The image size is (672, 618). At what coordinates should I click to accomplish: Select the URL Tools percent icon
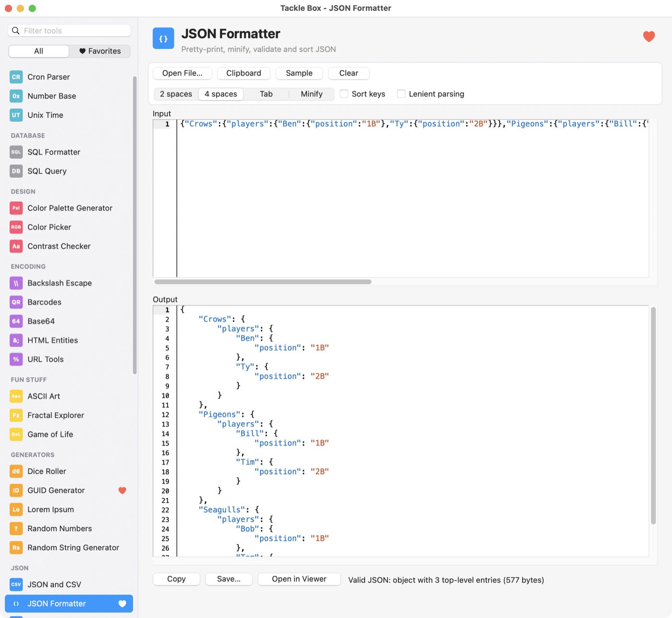(x=16, y=359)
